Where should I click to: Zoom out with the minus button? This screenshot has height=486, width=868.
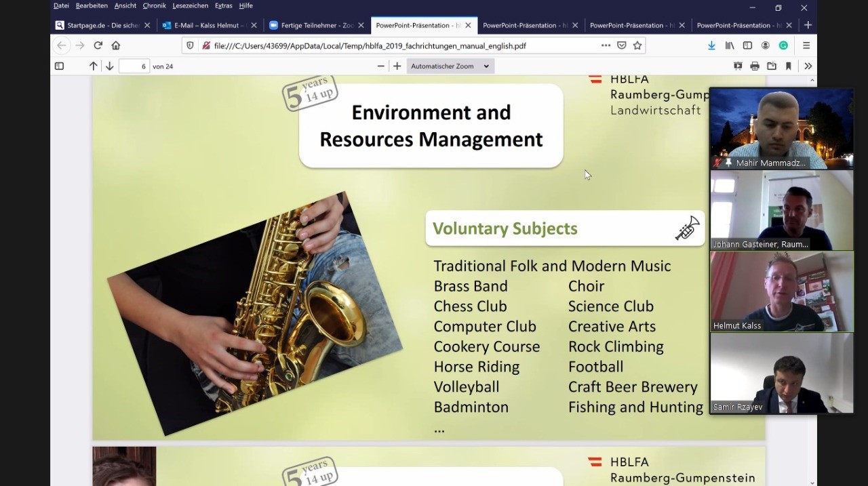click(380, 66)
